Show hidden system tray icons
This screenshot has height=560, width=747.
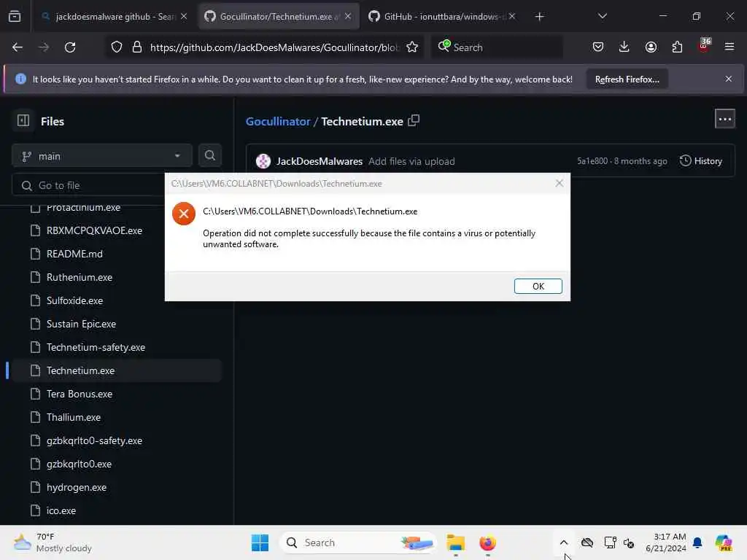564,542
